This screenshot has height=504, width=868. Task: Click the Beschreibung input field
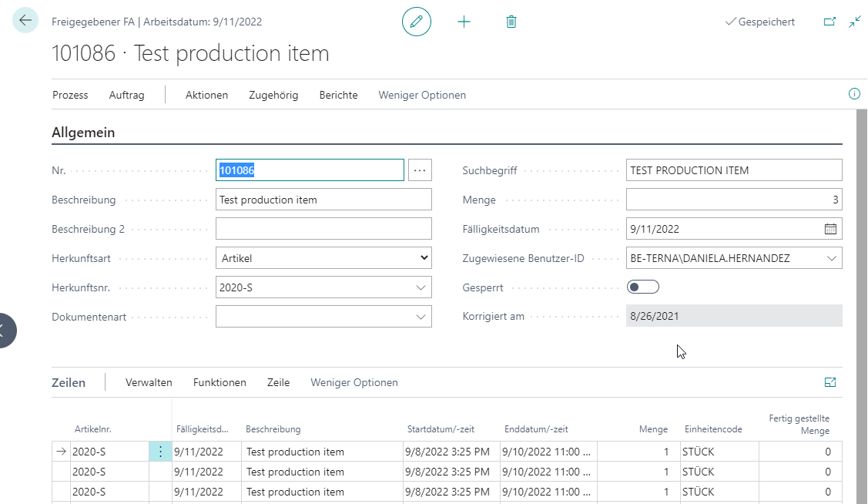point(323,200)
